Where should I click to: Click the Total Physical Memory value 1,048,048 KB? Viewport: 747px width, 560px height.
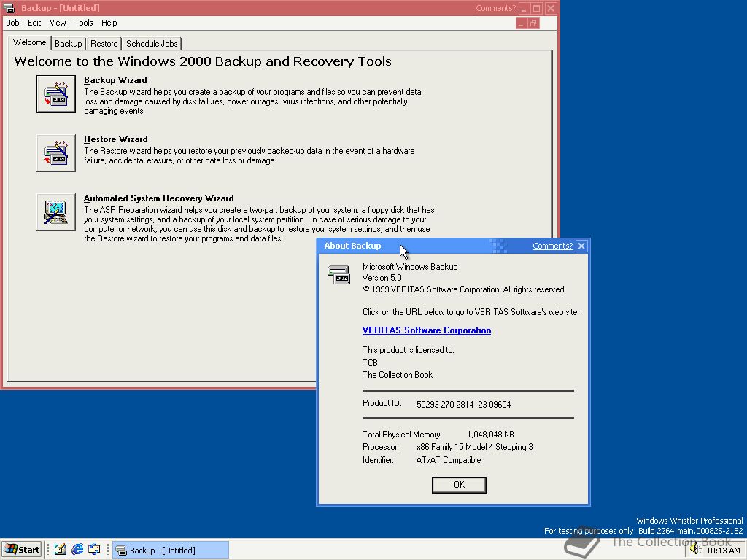[490, 435]
